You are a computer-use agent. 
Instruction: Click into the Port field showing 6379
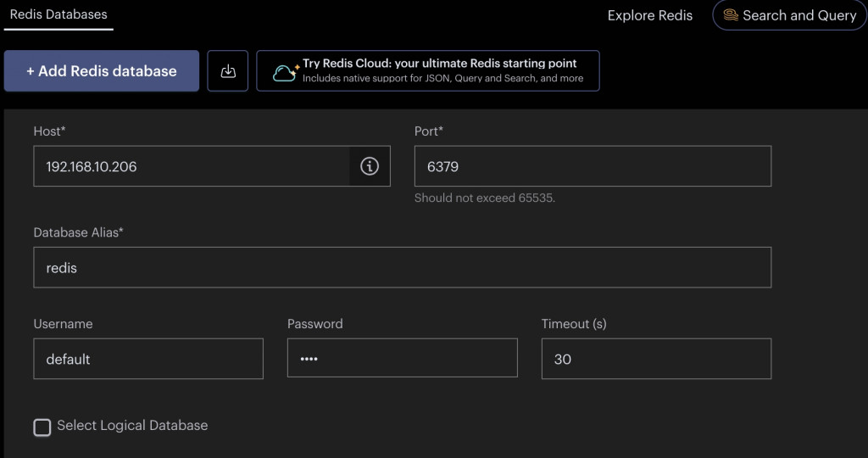tap(593, 166)
